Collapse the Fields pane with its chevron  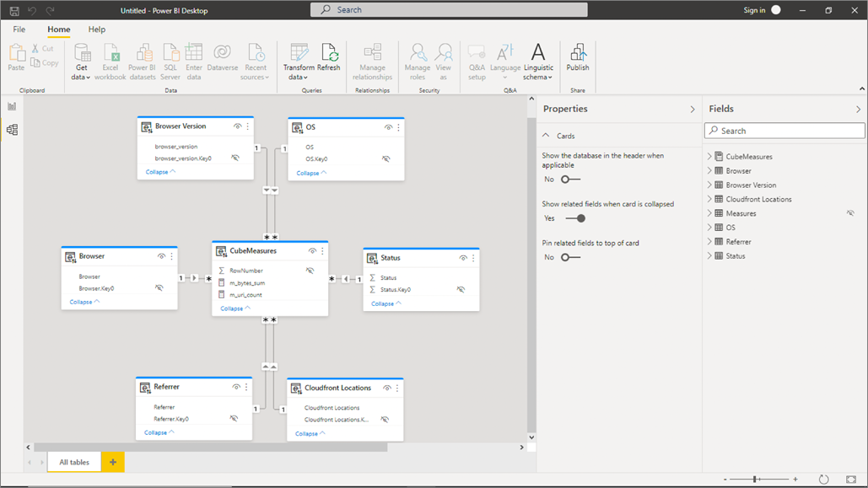click(x=858, y=110)
